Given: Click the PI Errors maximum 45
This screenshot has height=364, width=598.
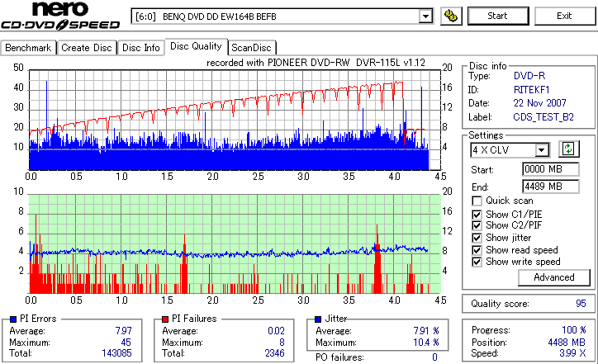Looking at the screenshot, I should tap(126, 343).
